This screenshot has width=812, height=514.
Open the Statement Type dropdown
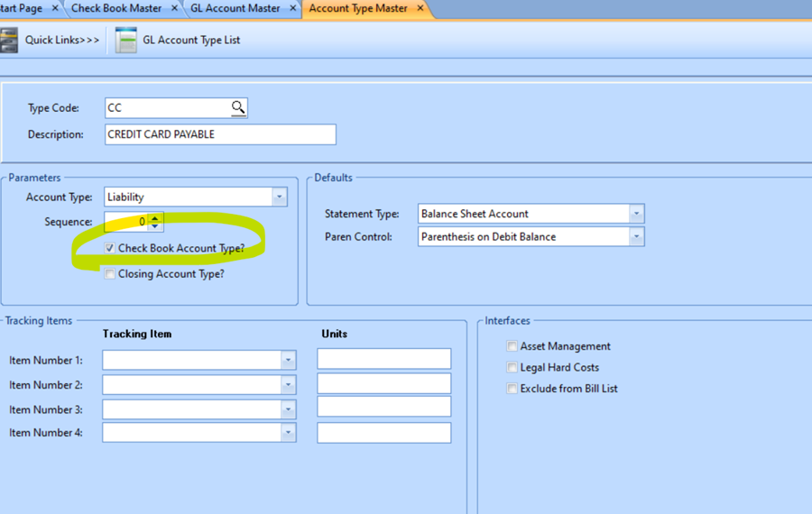pos(636,214)
